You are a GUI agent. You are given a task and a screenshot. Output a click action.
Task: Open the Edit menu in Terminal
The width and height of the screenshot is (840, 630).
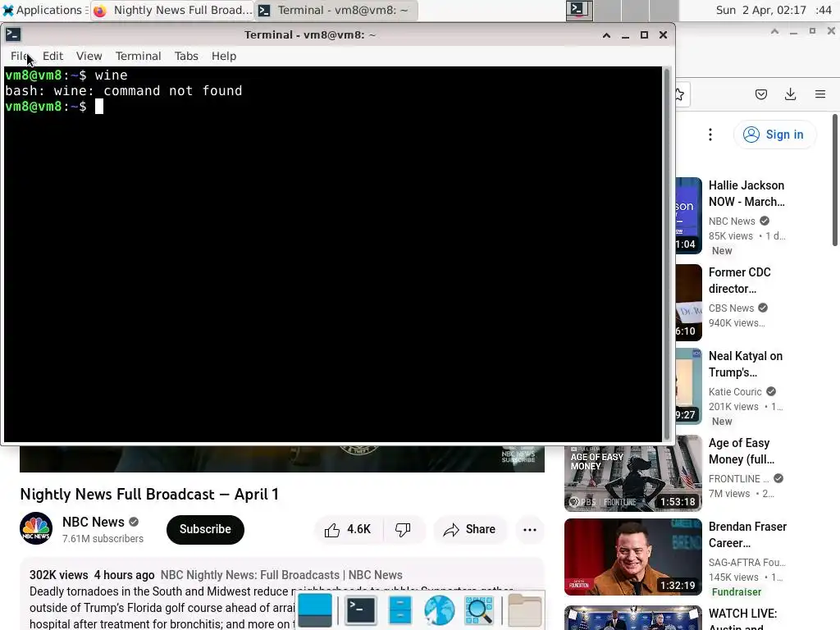click(52, 56)
